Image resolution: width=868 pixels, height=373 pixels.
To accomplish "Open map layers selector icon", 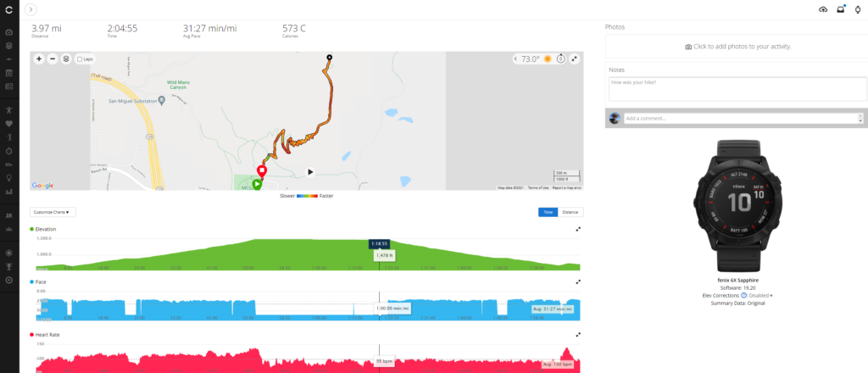I will pos(66,58).
